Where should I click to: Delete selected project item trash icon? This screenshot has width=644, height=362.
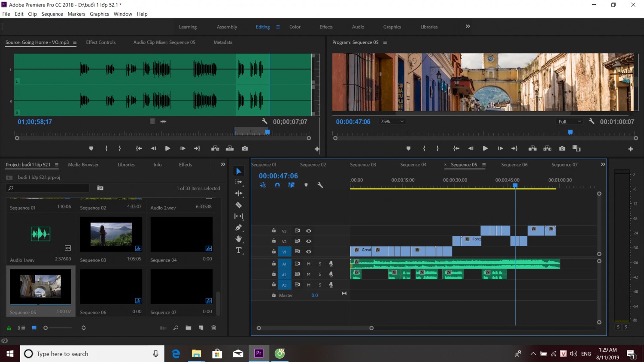coord(213,328)
